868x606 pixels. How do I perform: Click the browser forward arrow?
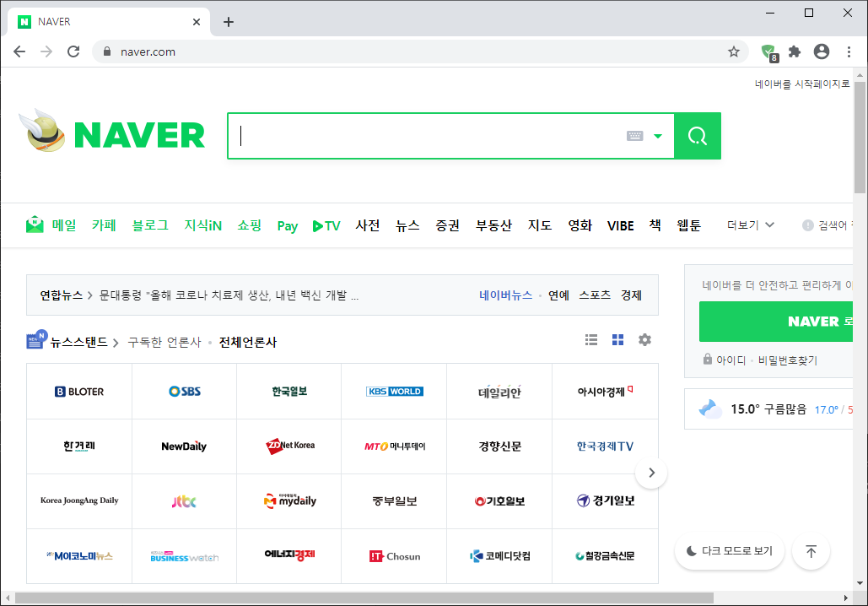(46, 51)
